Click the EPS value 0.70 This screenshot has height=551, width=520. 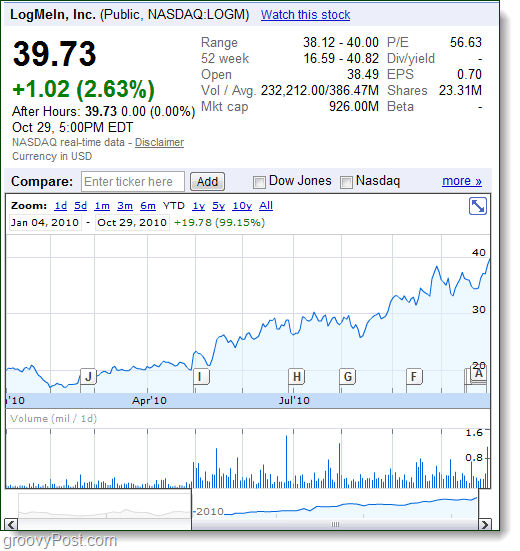tap(469, 74)
